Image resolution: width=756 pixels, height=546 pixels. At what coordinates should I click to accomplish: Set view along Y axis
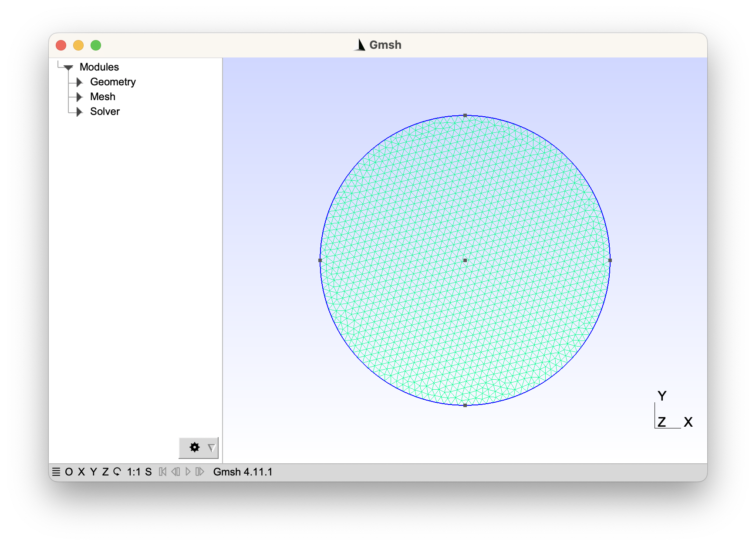[x=93, y=472]
